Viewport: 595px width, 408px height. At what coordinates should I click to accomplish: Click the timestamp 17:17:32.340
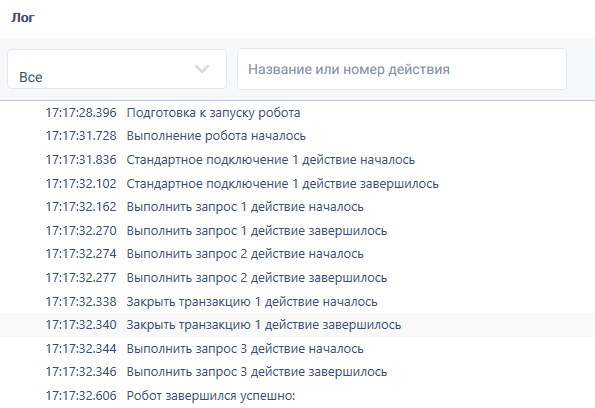pos(81,325)
